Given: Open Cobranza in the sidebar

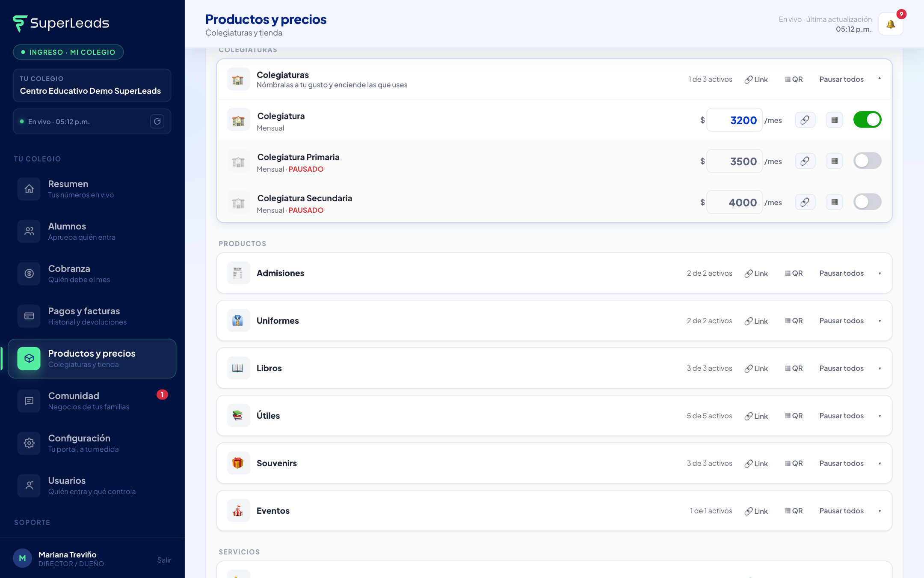Looking at the screenshot, I should coord(92,274).
